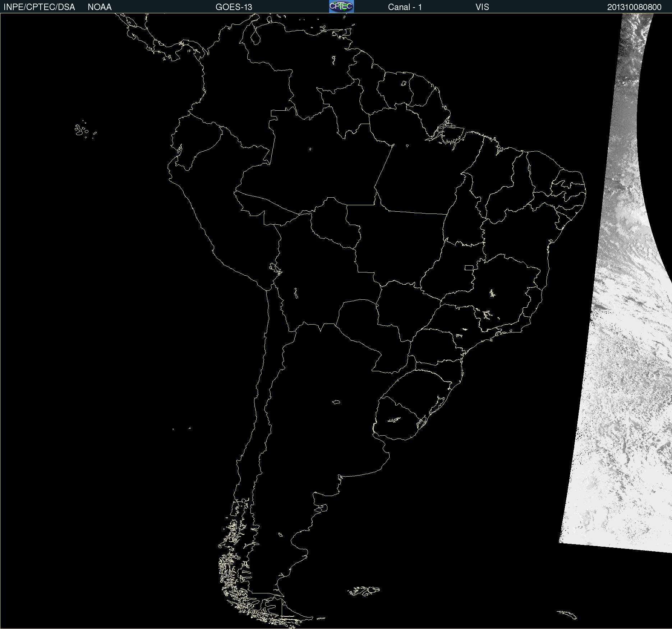Click the NOAA text in header
The width and height of the screenshot is (672, 629).
click(100, 7)
